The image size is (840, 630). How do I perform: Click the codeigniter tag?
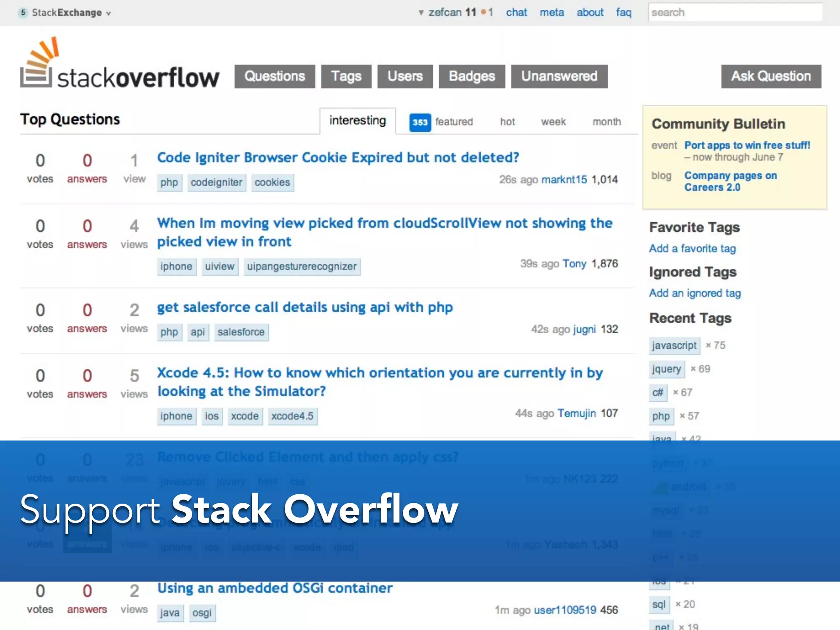(217, 183)
